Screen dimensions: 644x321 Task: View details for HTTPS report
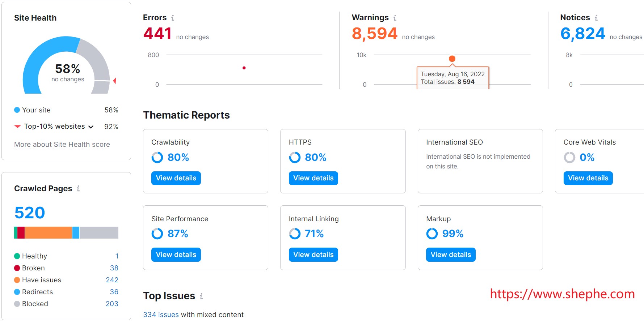(313, 178)
